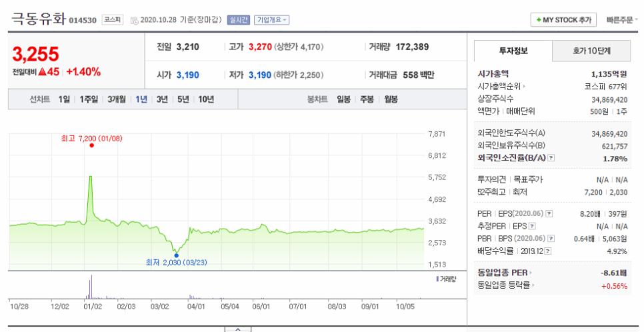Open 동일업종 등락률 details
The height and width of the screenshot is (332, 644).
(x=506, y=285)
